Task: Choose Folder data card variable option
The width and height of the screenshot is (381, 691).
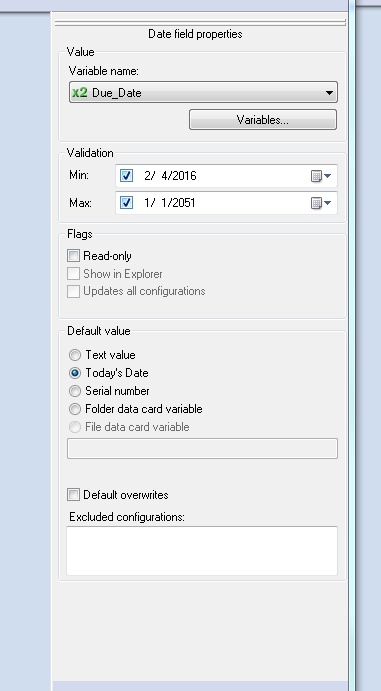Action: point(75,409)
